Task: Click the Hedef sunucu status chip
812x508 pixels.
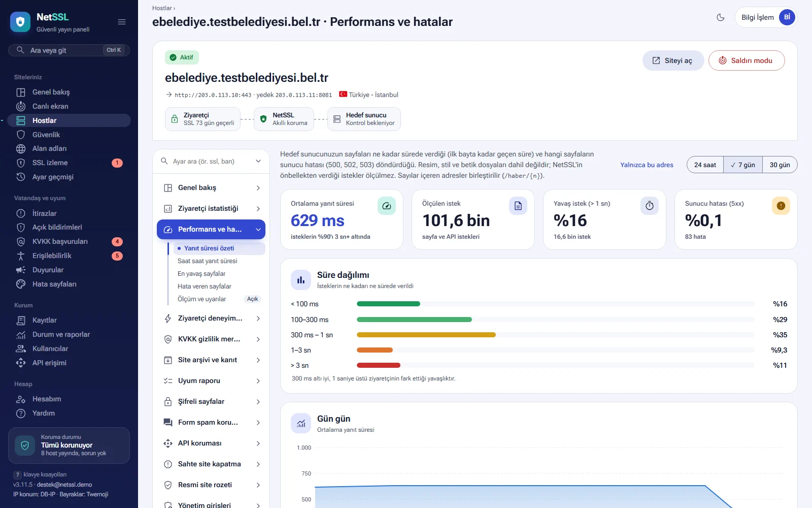Action: (364, 119)
